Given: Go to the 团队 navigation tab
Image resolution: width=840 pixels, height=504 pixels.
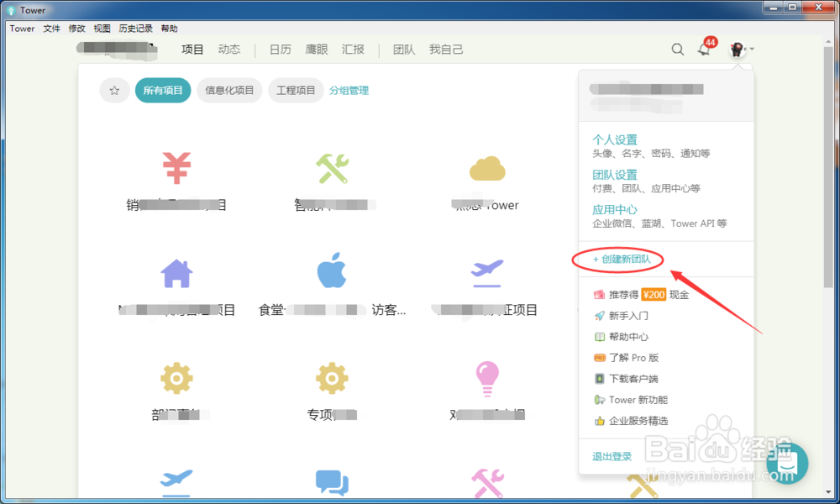Looking at the screenshot, I should [404, 50].
